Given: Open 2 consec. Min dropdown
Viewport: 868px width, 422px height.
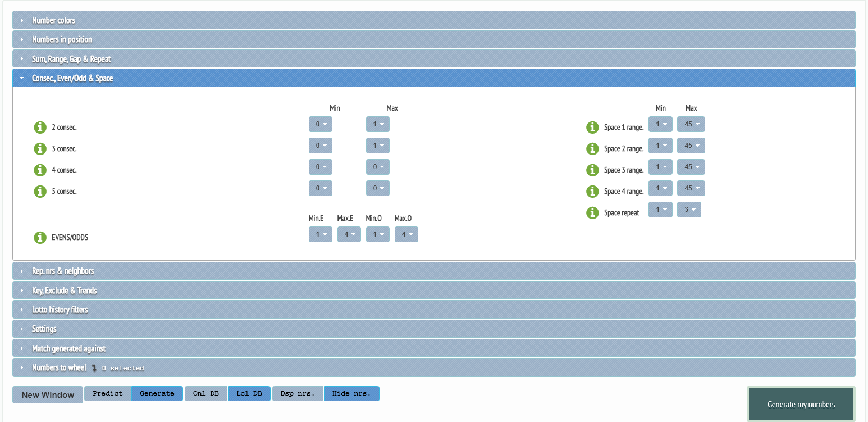Looking at the screenshot, I should (321, 124).
